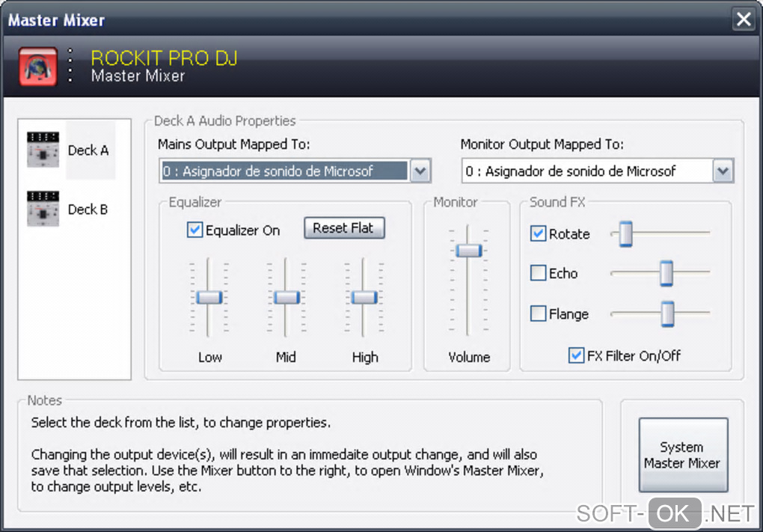
Task: Select the Deck B mixer icon
Action: (x=43, y=209)
